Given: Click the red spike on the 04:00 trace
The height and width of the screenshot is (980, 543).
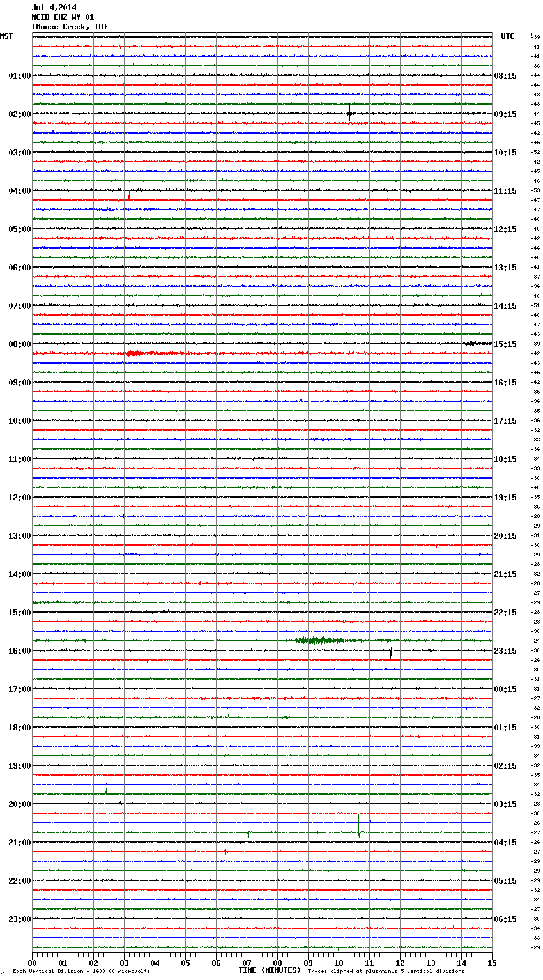Looking at the screenshot, I should (x=129, y=195).
